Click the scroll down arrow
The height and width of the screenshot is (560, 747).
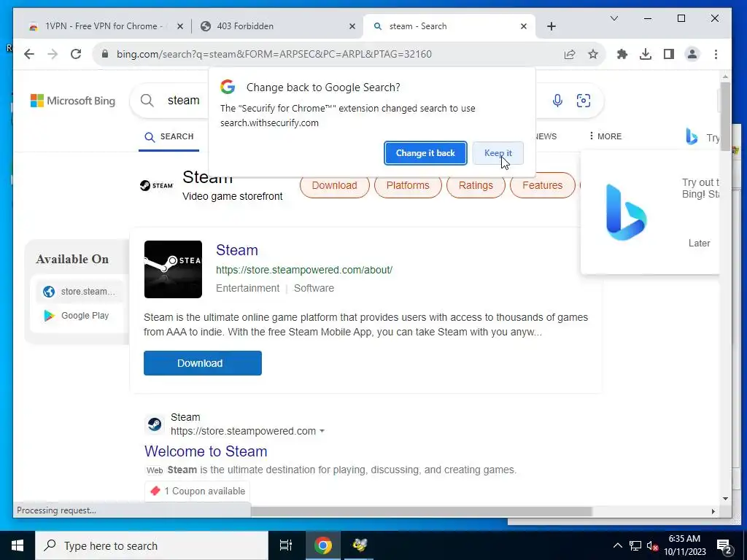725,499
